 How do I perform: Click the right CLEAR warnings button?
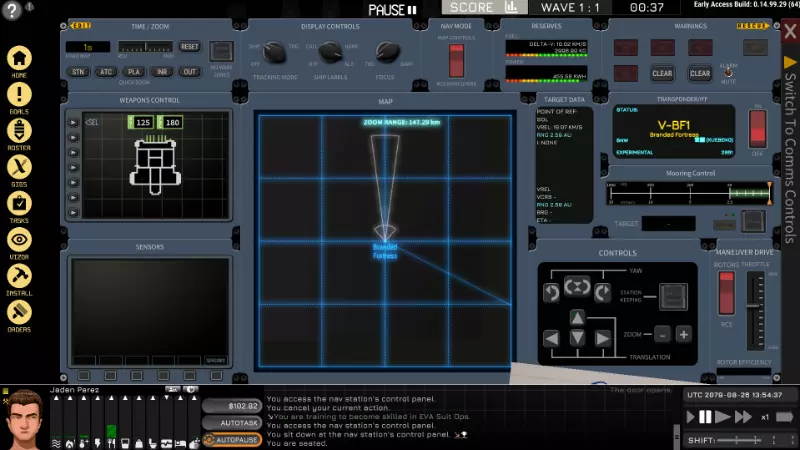[700, 73]
